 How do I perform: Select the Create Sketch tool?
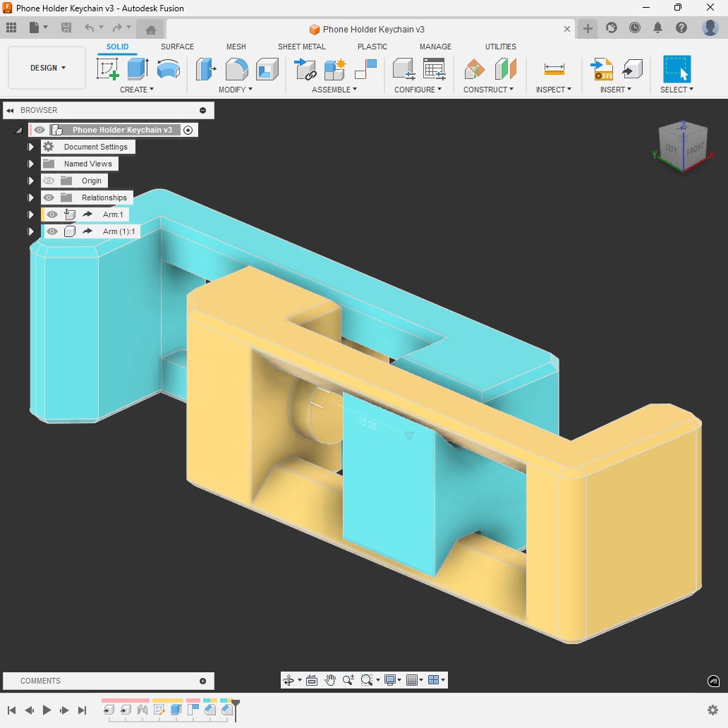coord(108,69)
